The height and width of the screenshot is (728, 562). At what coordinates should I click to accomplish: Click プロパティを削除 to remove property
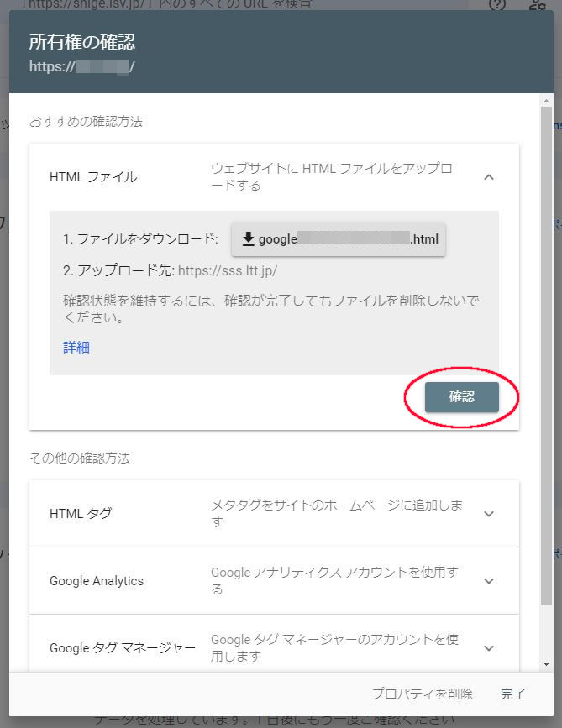point(422,694)
